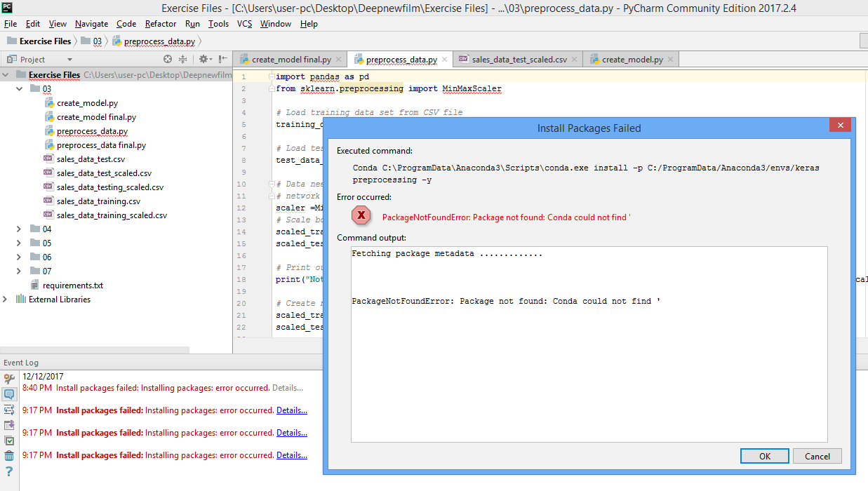Select create_model final.py in project tree

[x=97, y=117]
